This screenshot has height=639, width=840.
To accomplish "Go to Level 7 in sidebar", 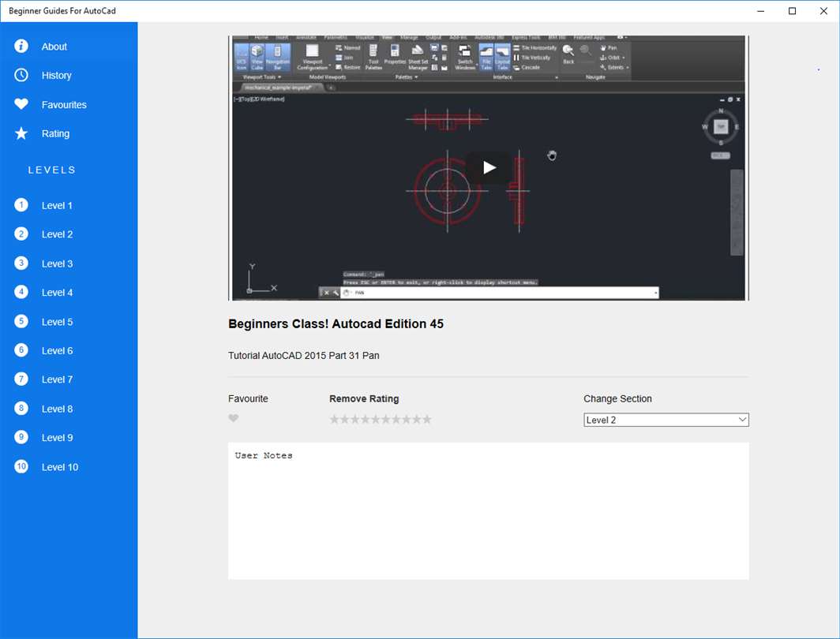I will click(57, 379).
